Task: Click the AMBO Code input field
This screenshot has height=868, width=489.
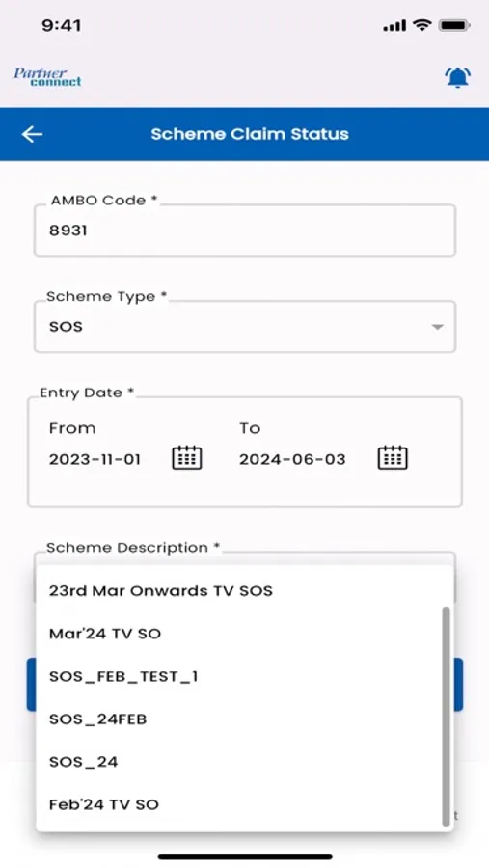Action: tap(245, 231)
